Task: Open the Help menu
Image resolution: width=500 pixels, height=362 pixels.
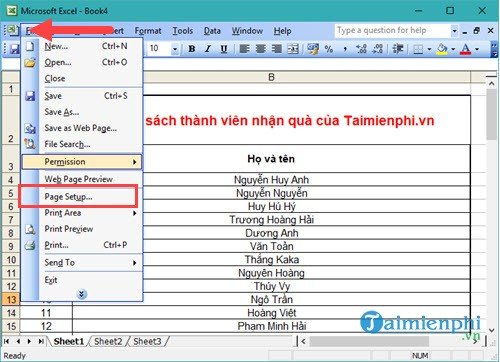Action: click(x=282, y=31)
